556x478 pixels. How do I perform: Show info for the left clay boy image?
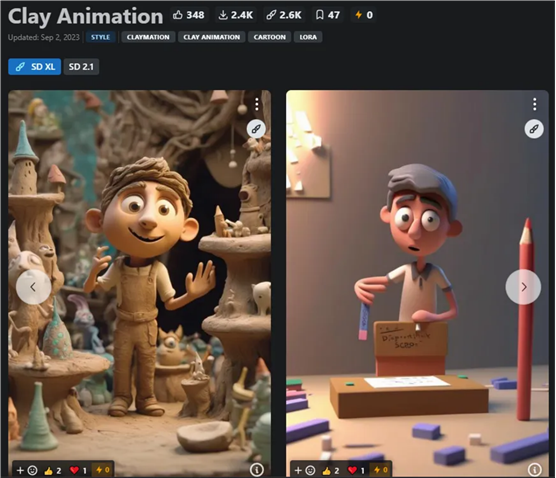pos(257,469)
